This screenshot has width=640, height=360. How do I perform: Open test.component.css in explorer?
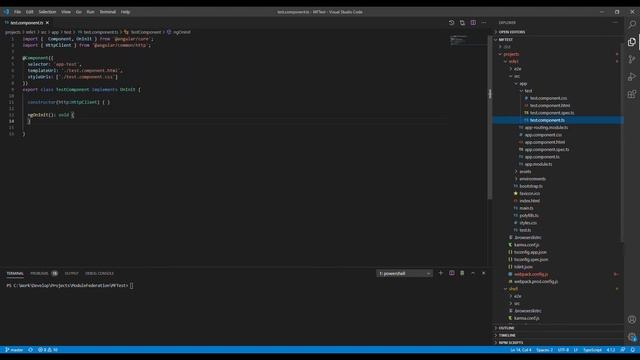[x=548, y=98]
